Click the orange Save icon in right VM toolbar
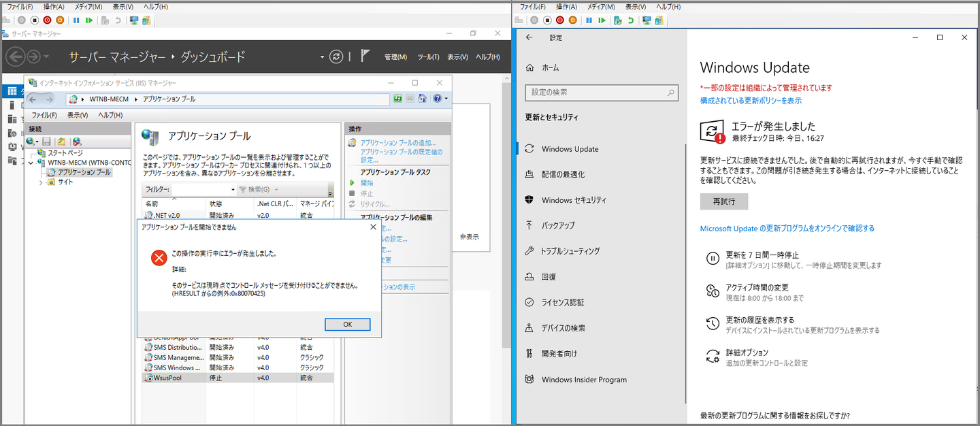 click(572, 20)
